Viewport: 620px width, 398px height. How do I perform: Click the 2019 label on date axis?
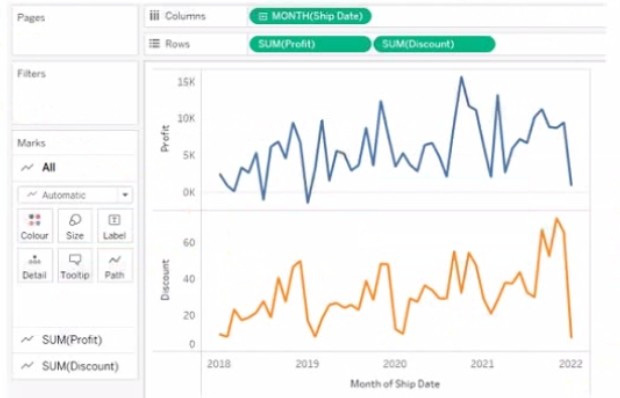click(x=307, y=364)
